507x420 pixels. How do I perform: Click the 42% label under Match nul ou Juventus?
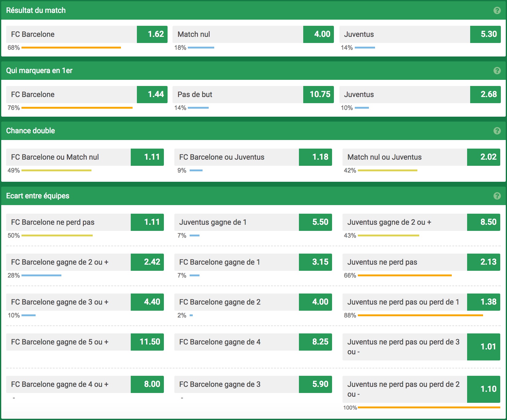tap(350, 170)
